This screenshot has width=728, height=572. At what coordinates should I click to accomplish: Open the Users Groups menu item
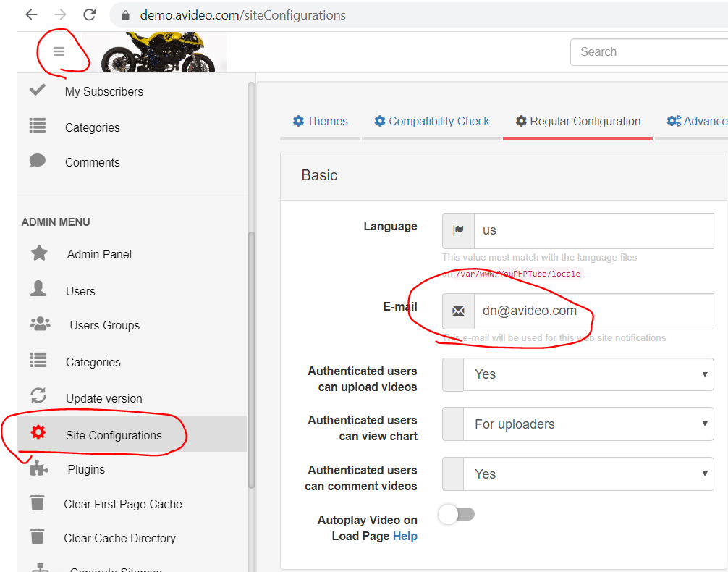coord(104,325)
